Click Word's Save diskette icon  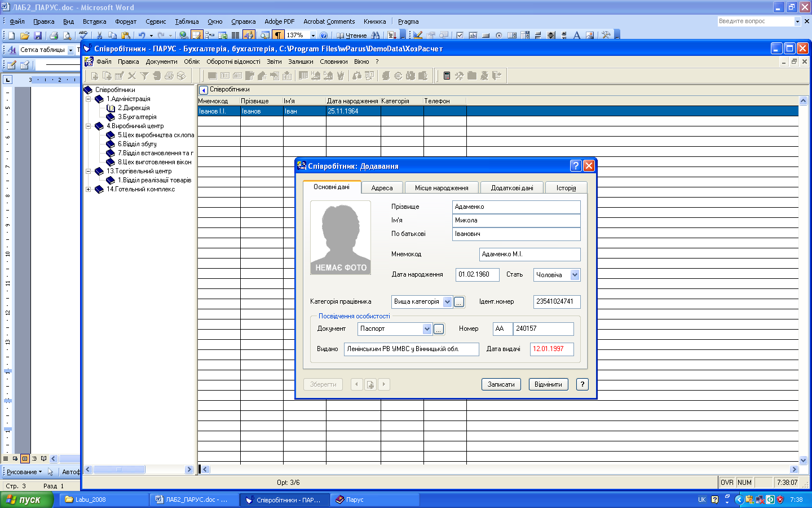[x=38, y=36]
